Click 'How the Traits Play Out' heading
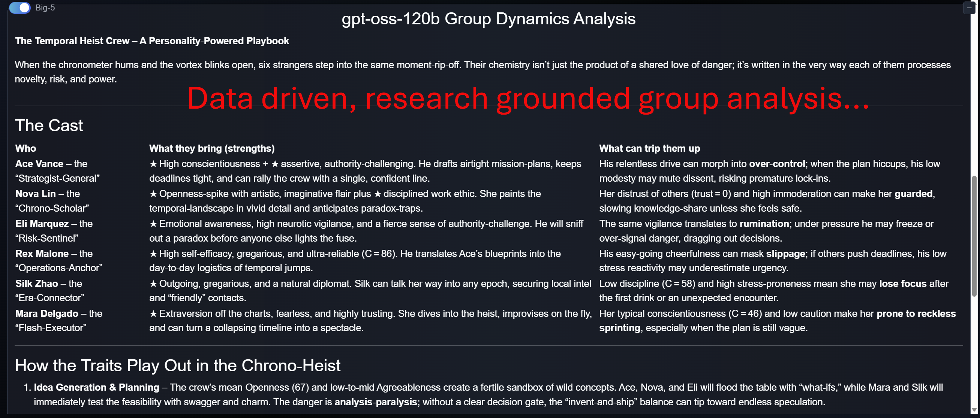This screenshot has height=418, width=980. pyautogui.click(x=177, y=365)
